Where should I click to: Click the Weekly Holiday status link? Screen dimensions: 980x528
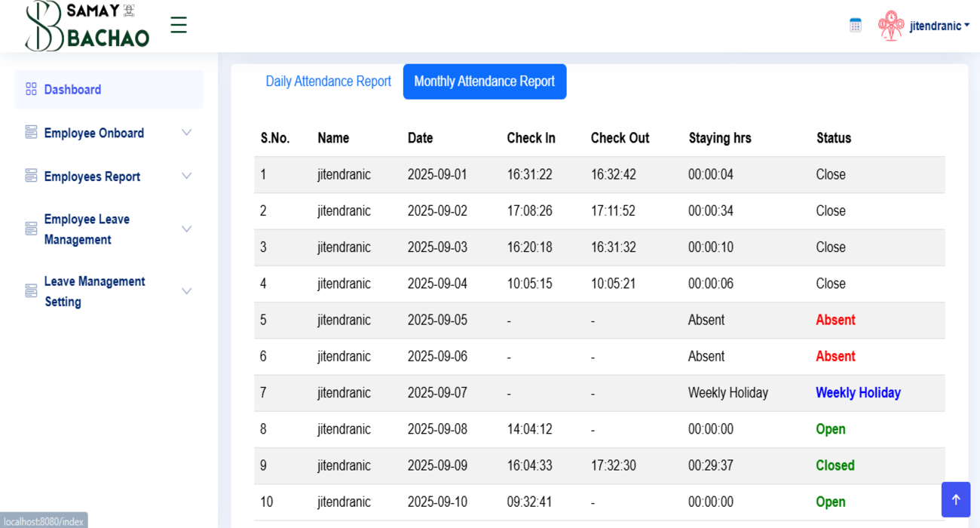[858, 392]
